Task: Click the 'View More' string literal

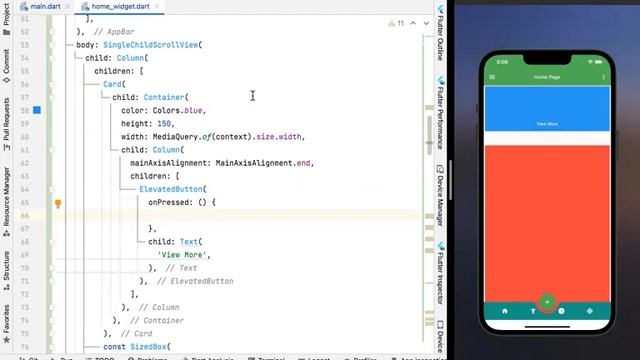Action: [182, 255]
